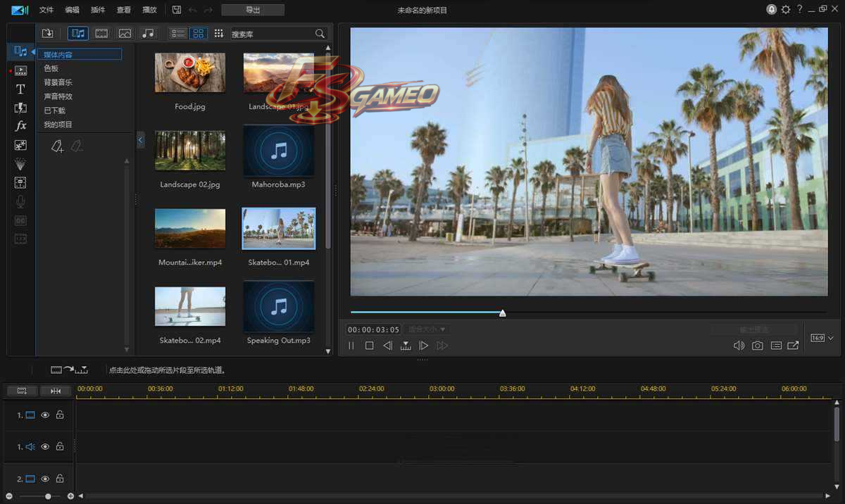Open the library sort menu icon

[219, 33]
